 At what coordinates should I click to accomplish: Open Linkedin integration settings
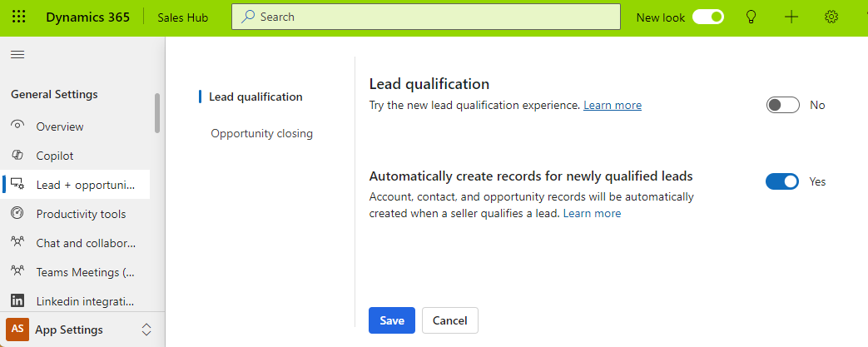click(x=75, y=301)
